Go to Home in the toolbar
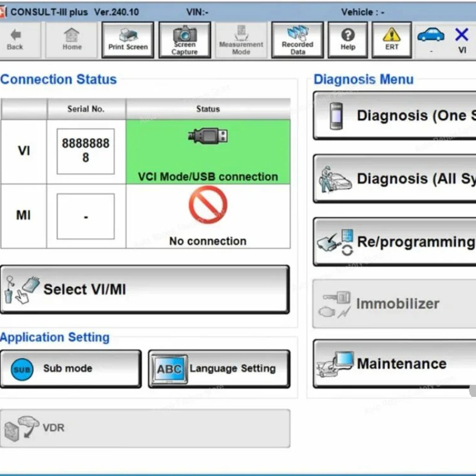This screenshot has width=476, height=476. (x=71, y=40)
